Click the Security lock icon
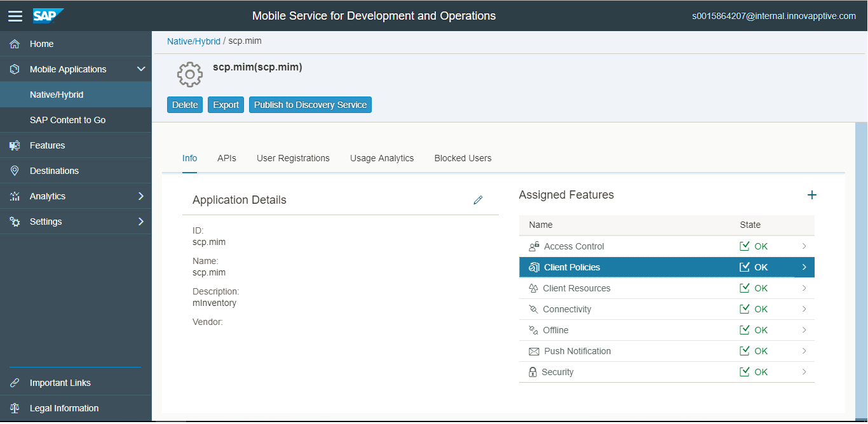Image resolution: width=868 pixels, height=424 pixels. [x=532, y=372]
